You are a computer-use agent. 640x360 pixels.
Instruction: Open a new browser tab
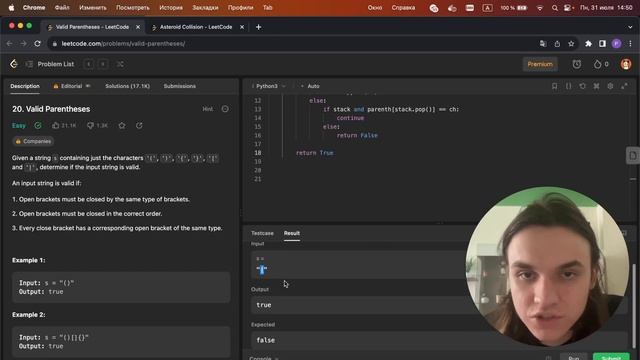(258, 27)
